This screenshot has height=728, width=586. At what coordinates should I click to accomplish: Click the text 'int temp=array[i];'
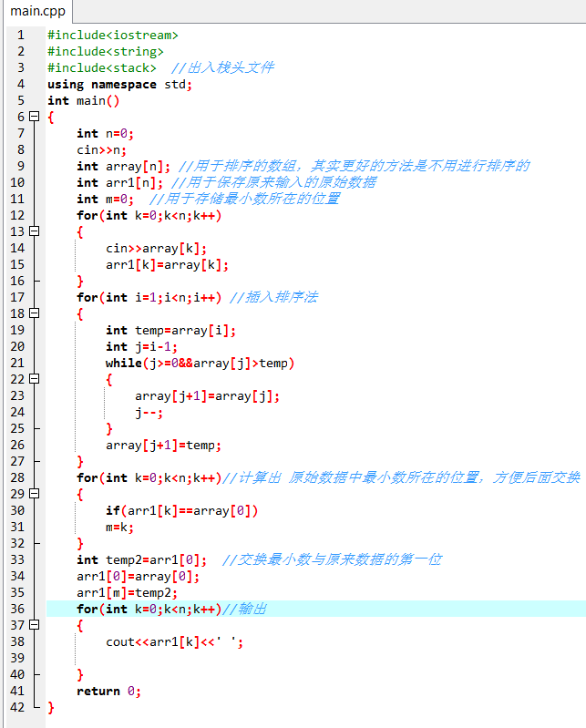click(170, 331)
